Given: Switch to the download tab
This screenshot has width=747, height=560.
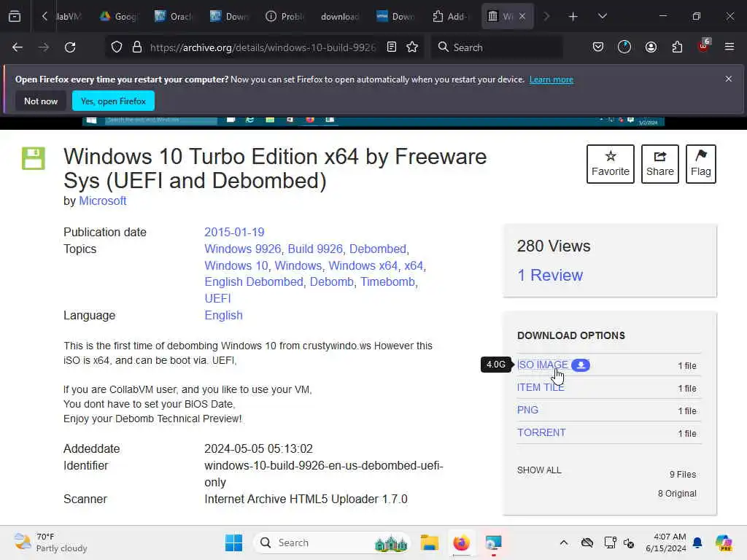Looking at the screenshot, I should 339,17.
